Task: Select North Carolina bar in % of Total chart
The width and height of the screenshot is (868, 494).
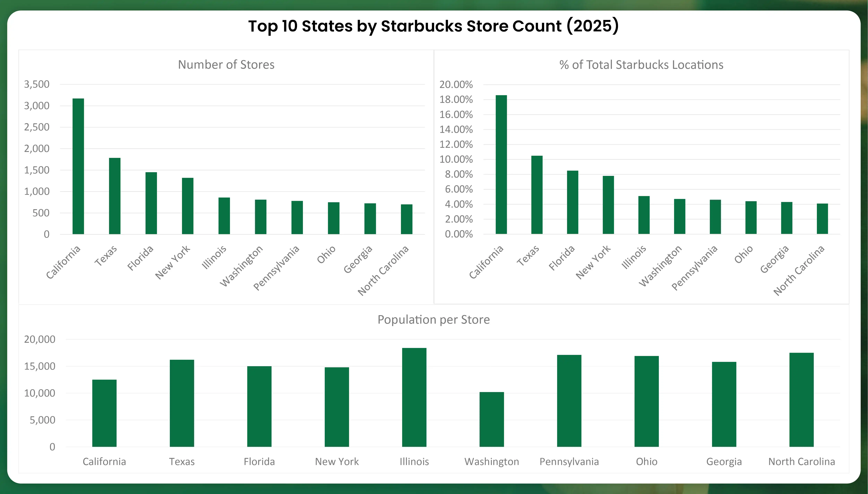Action: pos(823,219)
